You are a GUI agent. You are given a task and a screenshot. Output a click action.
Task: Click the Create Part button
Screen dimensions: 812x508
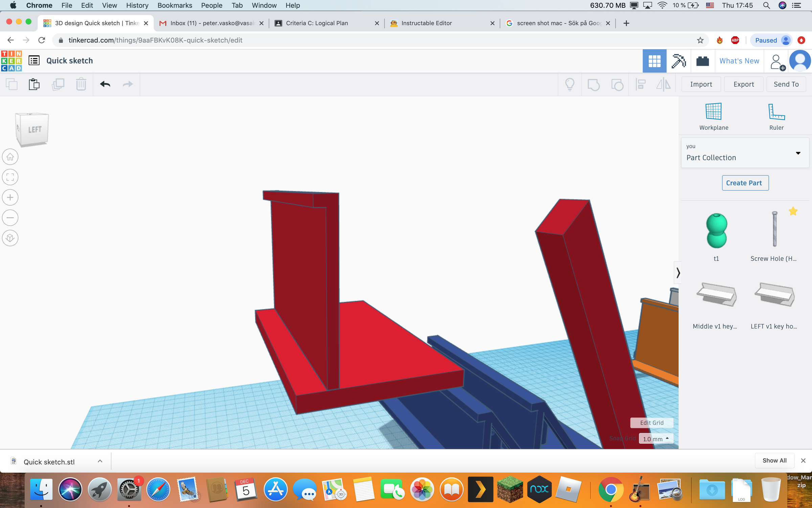745,183
